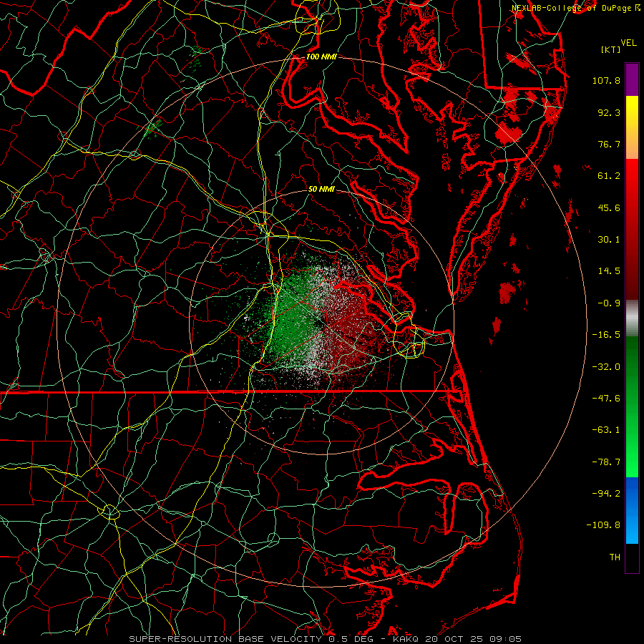644x644 pixels.
Task: Click the 107.8 legend value
Action: [x=606, y=80]
